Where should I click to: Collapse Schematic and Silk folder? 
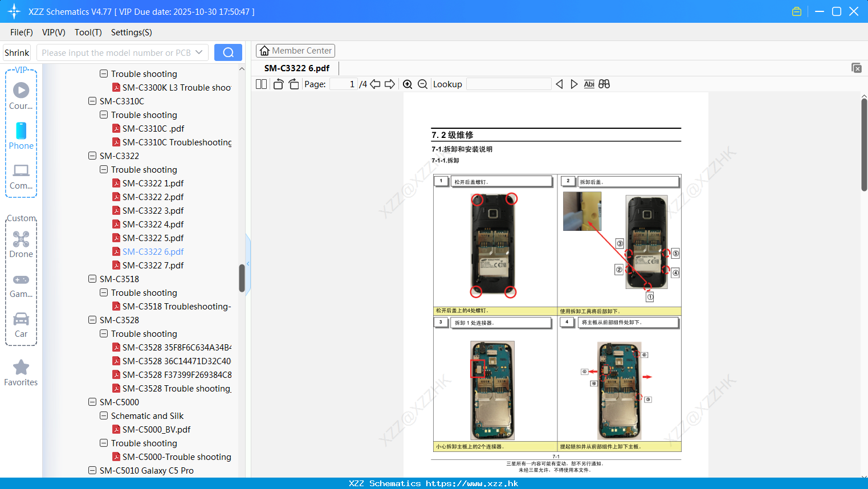[104, 415]
